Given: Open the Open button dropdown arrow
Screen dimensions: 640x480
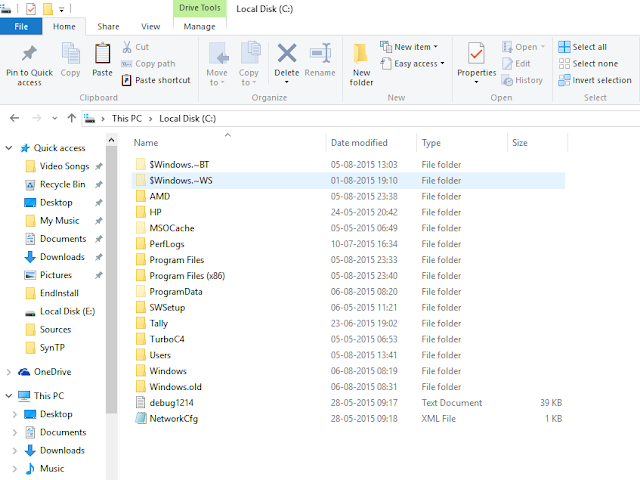Looking at the screenshot, I should 543,47.
